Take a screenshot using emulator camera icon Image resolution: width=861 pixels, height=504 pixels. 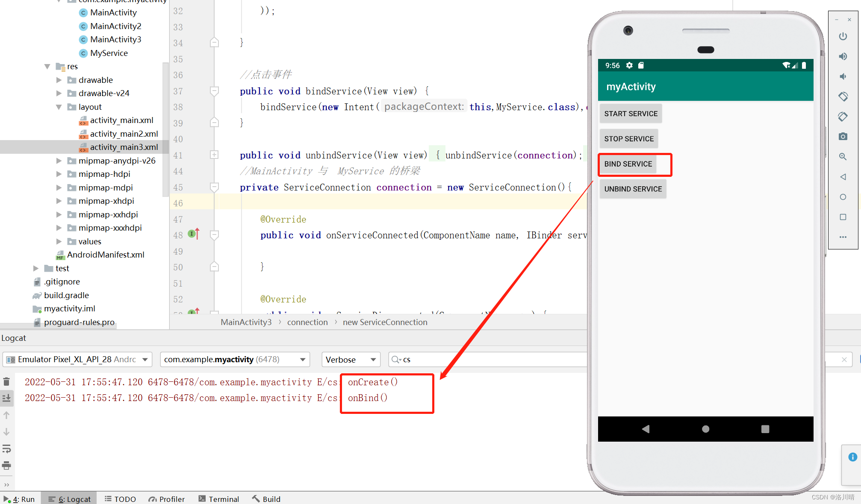click(x=843, y=136)
